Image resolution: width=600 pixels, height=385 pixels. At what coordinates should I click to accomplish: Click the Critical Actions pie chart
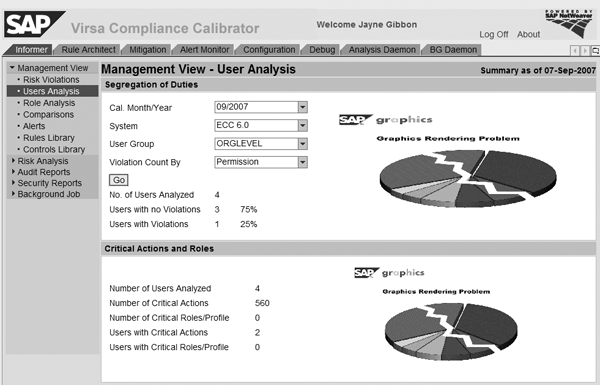point(451,331)
